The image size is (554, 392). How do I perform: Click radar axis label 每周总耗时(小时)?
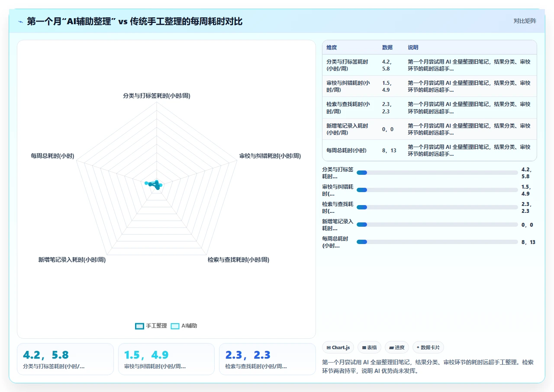click(52, 156)
